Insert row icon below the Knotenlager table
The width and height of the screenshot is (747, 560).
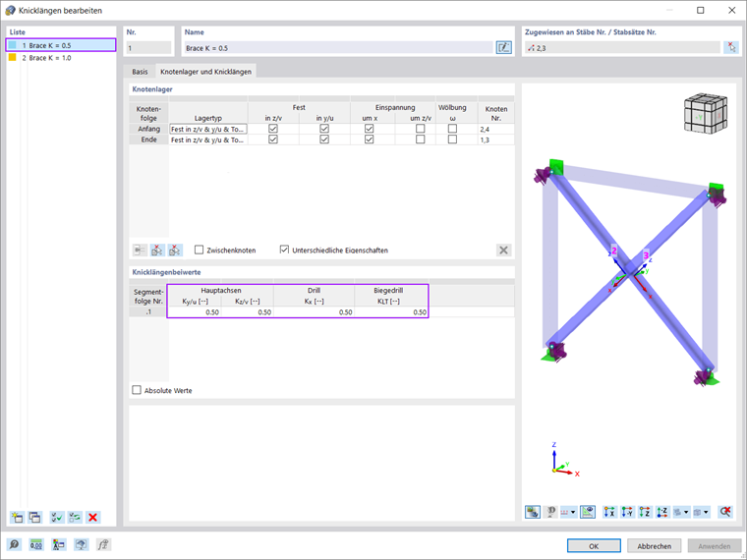click(140, 250)
